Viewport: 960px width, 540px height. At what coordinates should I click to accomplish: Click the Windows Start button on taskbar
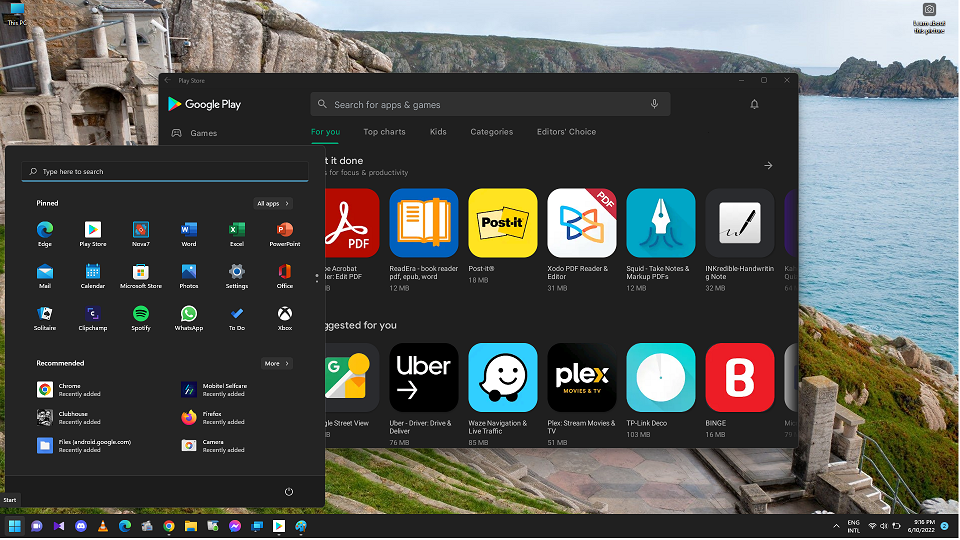tap(15, 526)
